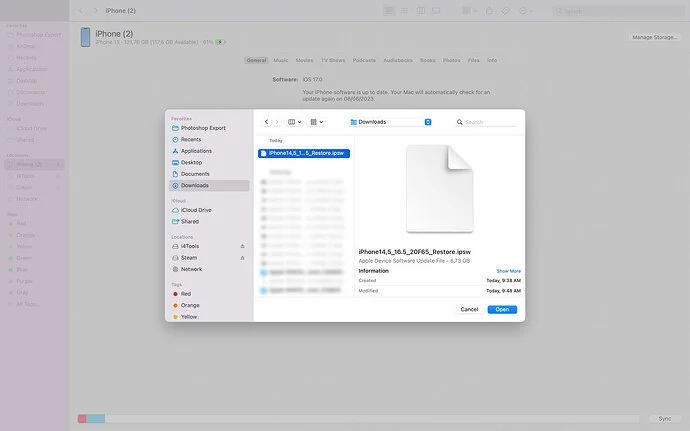Image resolution: width=690 pixels, height=431 pixels.
Task: Select the iPhone14,5 Restore.ipsw file
Action: 304,153
